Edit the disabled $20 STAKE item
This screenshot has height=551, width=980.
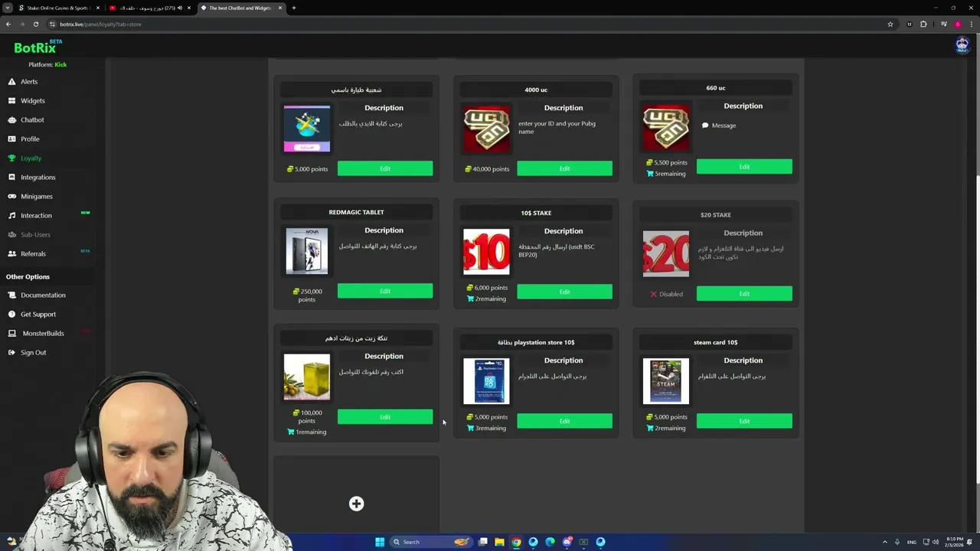tap(744, 293)
